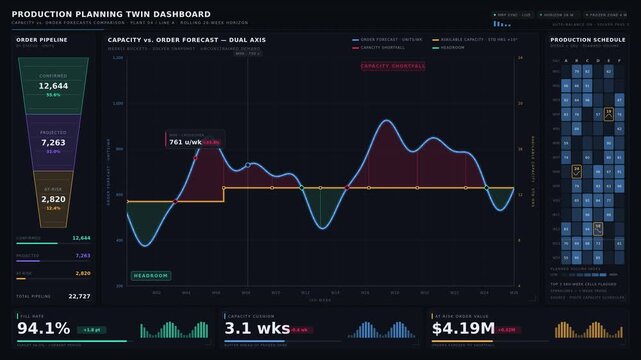
Task: Click the red Capacity Shortfall chart label
Action: click(x=393, y=66)
